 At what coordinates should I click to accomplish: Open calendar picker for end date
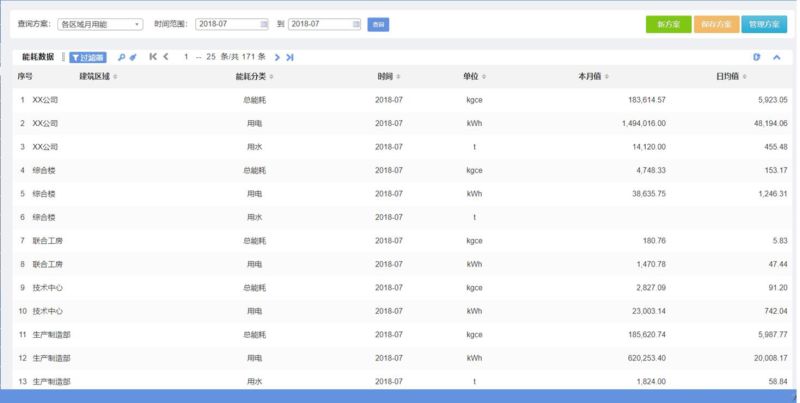pos(355,23)
